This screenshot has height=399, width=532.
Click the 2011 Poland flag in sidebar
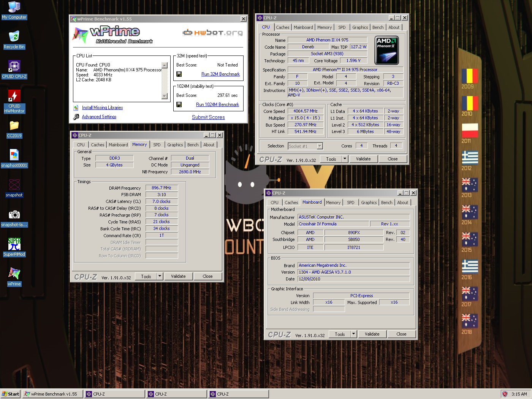click(470, 130)
